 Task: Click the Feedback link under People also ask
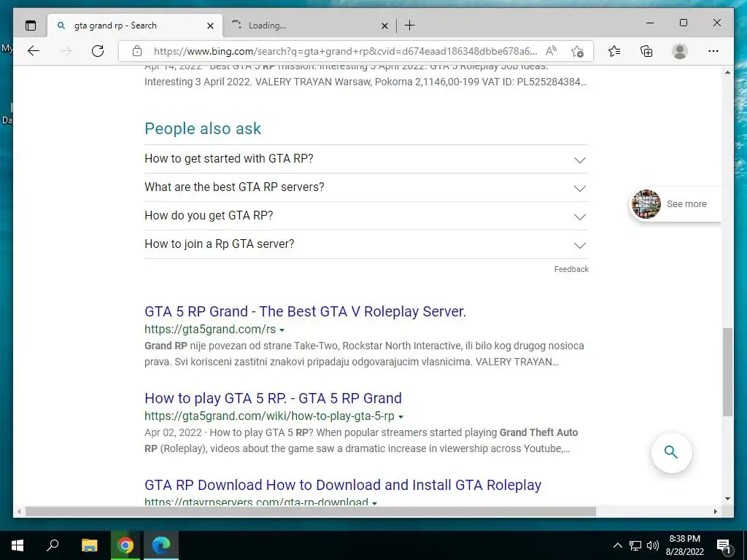pos(571,270)
